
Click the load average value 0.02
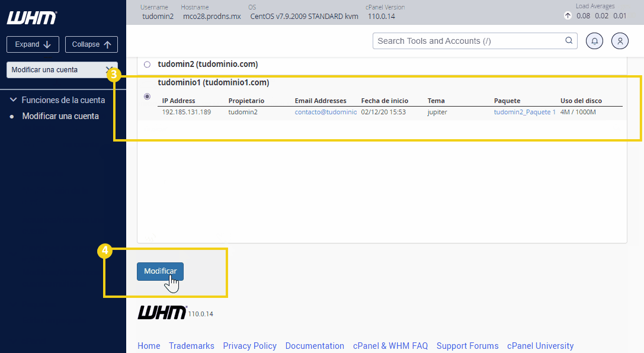[x=602, y=15]
